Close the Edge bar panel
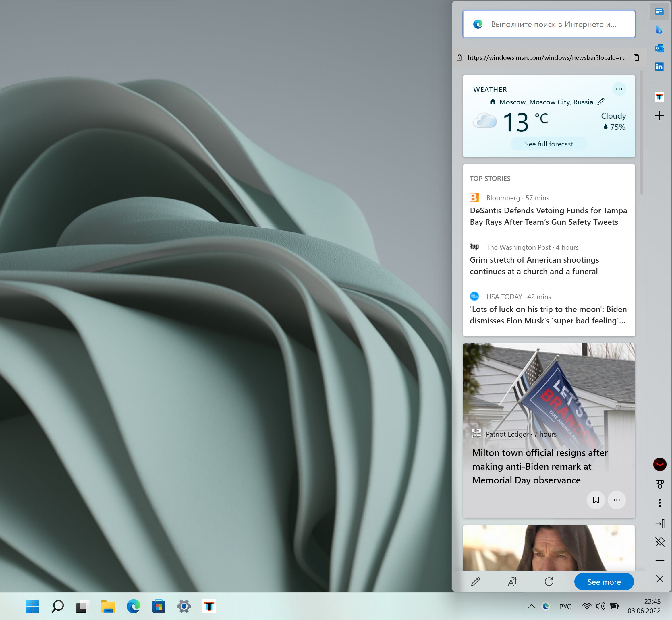Image resolution: width=672 pixels, height=620 pixels. 660,579
